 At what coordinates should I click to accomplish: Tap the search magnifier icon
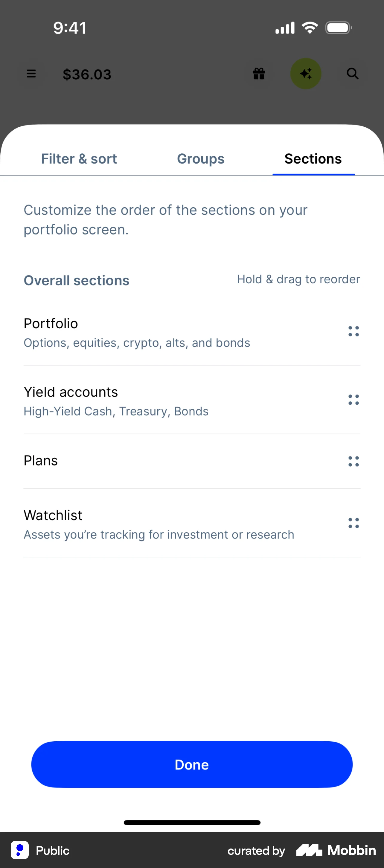coord(352,74)
